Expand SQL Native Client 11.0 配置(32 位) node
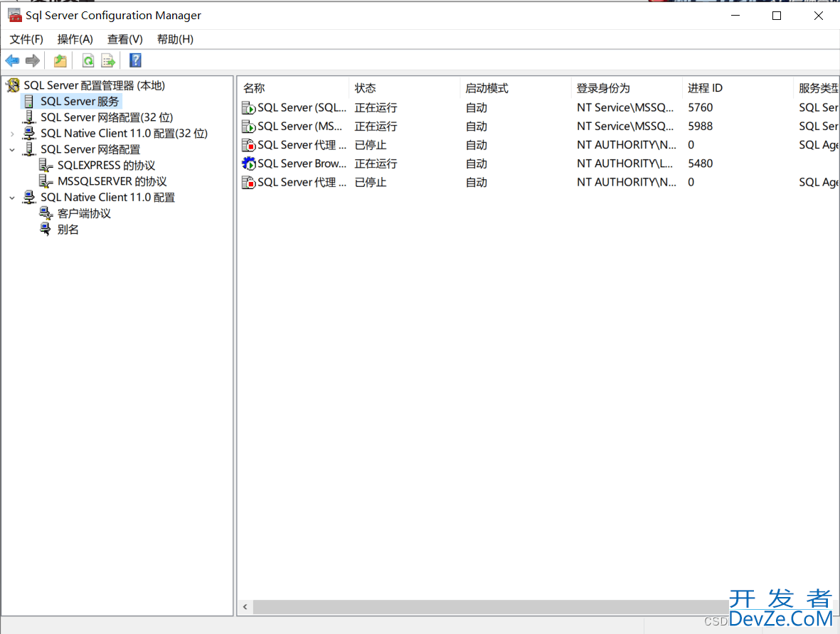Screen dimensions: 840x634 [x=12, y=134]
